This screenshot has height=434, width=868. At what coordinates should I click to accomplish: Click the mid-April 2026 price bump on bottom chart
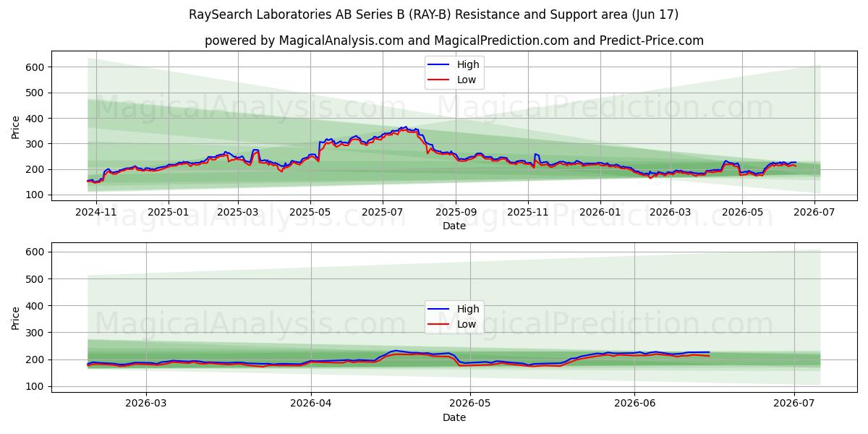396,351
